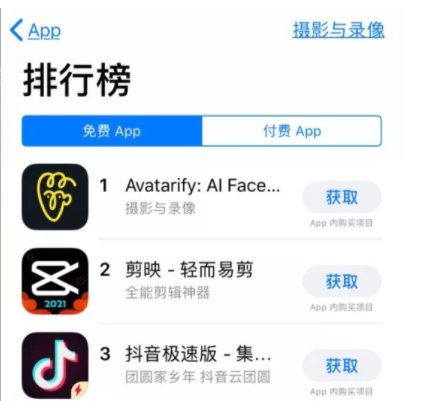Open the Avatarify: AI Face title
Screen dimensions: 437x401
point(203,185)
